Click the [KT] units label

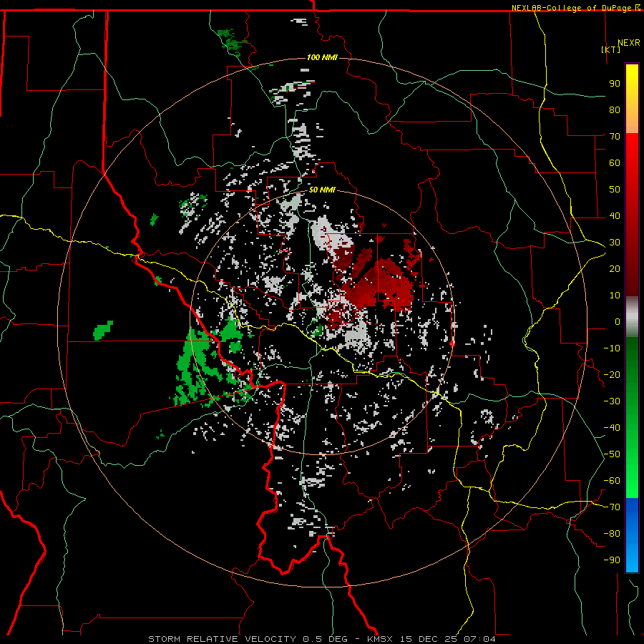(x=610, y=49)
